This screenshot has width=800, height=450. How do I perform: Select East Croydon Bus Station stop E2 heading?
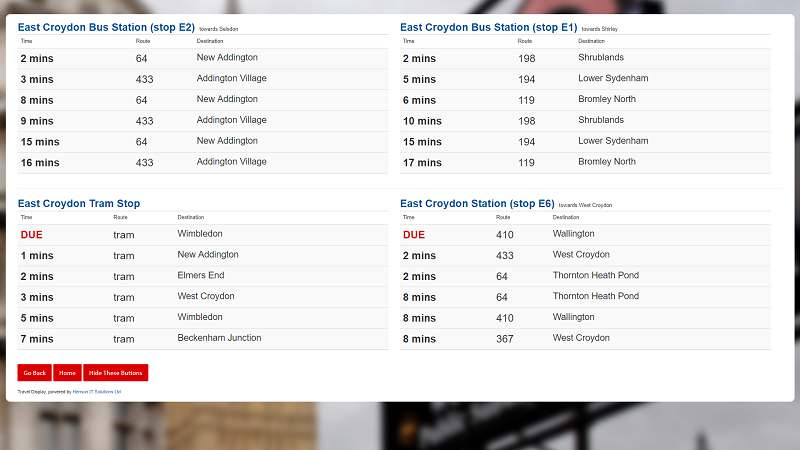pyautogui.click(x=106, y=27)
